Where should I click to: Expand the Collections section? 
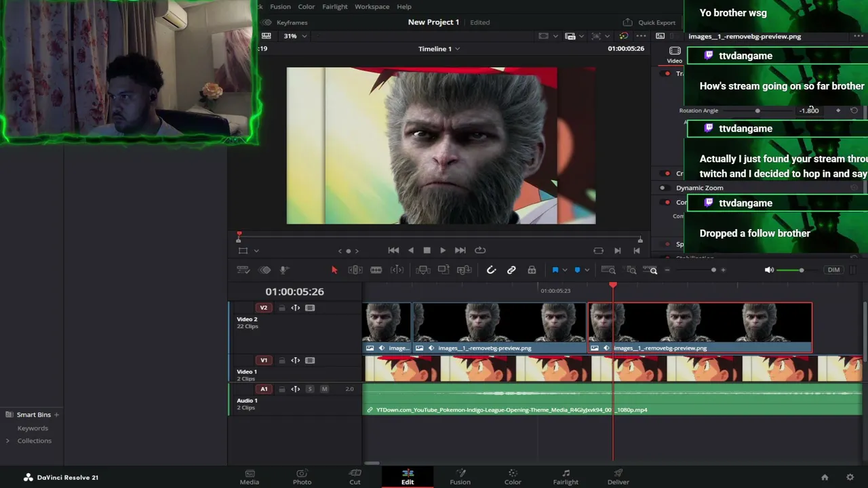click(7, 441)
